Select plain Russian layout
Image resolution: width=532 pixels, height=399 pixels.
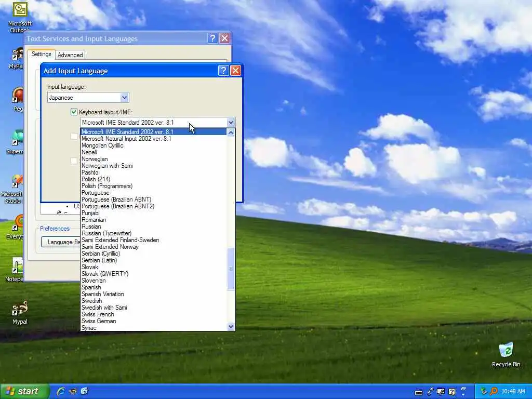point(154,227)
